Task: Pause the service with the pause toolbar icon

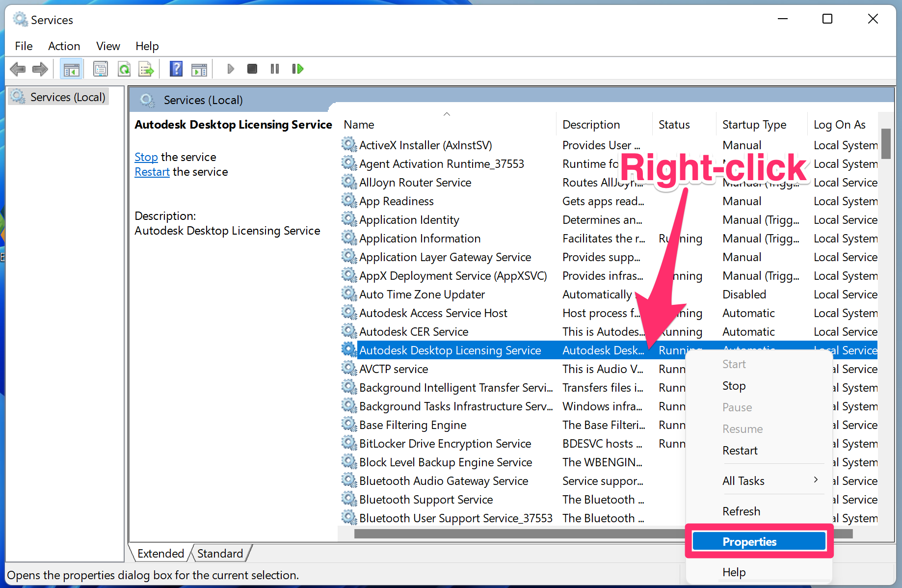Action: click(274, 69)
